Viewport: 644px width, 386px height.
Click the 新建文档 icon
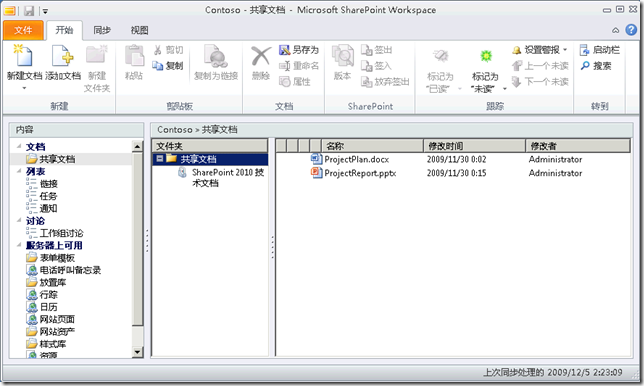(23, 56)
